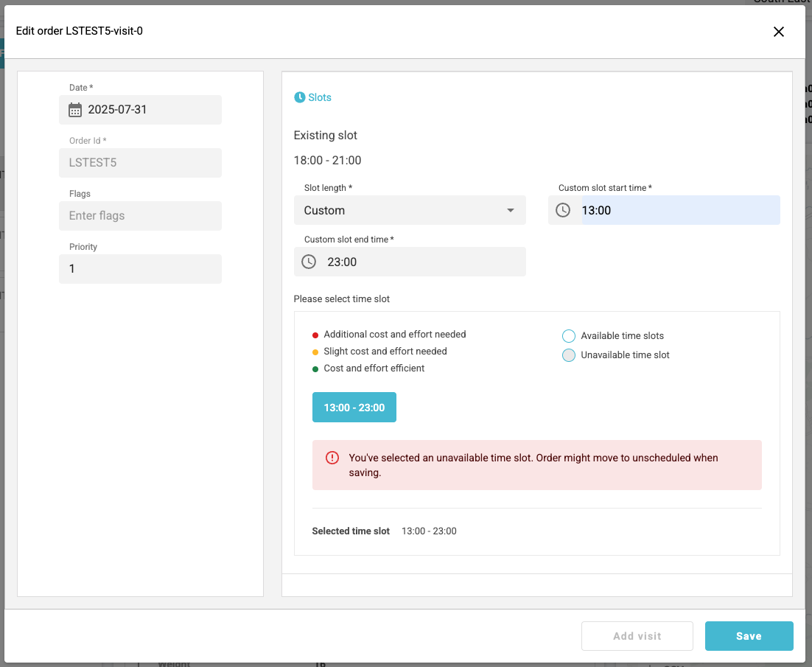Screen dimensions: 812x667
Task: Close the Edit order dialog
Action: point(778,32)
